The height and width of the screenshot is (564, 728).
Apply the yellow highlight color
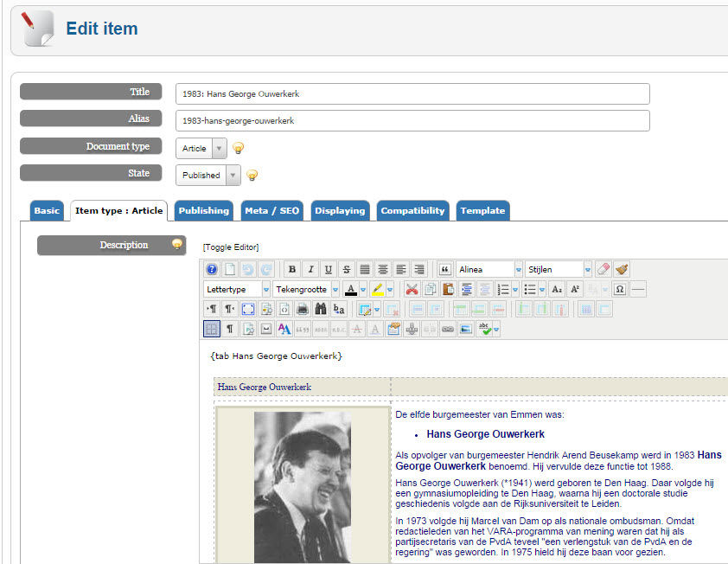click(x=378, y=290)
